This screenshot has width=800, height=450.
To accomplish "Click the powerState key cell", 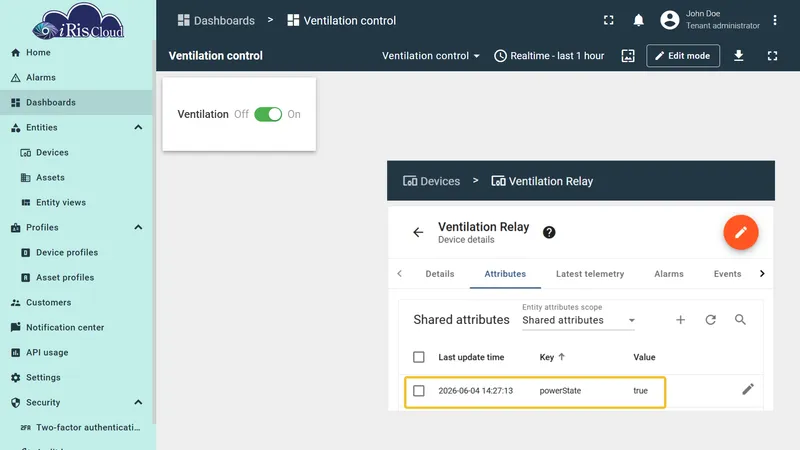I will (x=560, y=391).
